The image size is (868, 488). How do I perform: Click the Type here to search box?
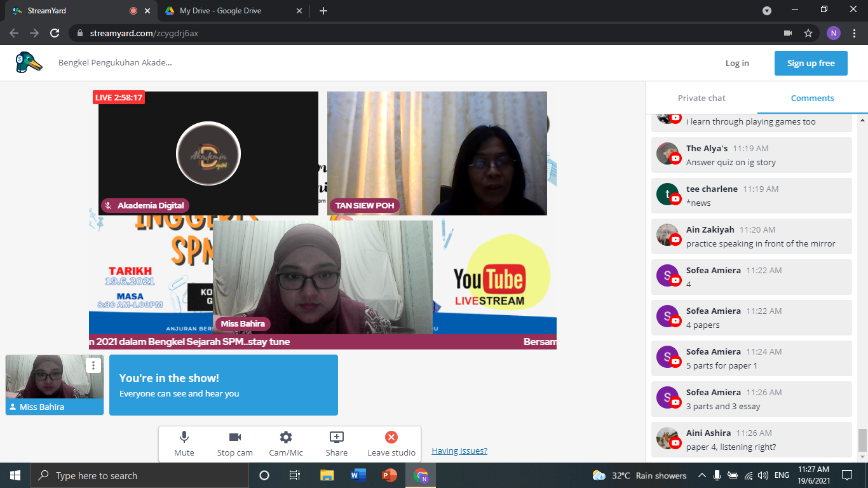click(140, 475)
